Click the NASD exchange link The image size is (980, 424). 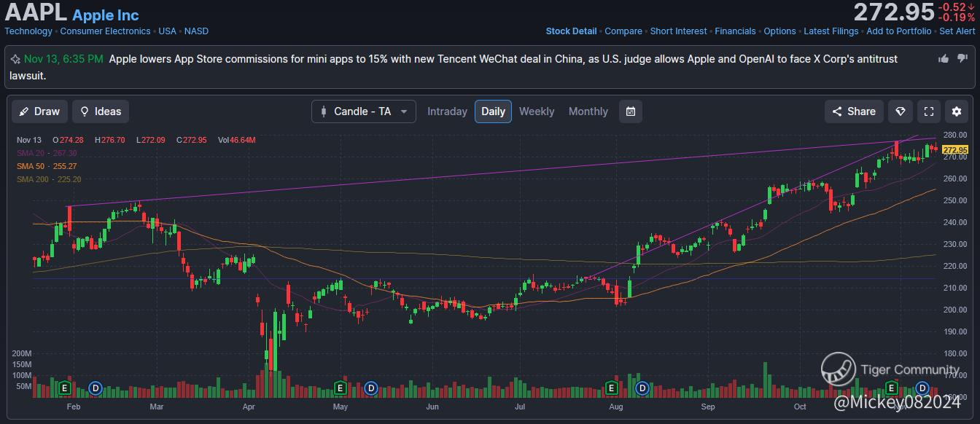click(x=196, y=31)
